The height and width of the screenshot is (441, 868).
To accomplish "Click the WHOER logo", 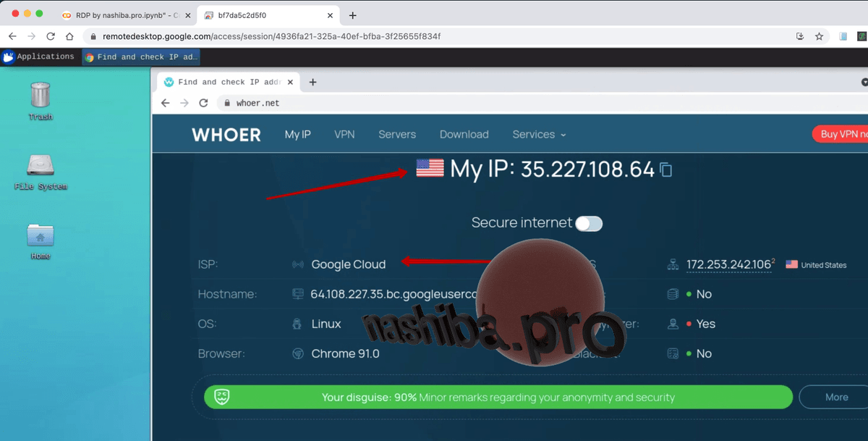I will pos(226,135).
